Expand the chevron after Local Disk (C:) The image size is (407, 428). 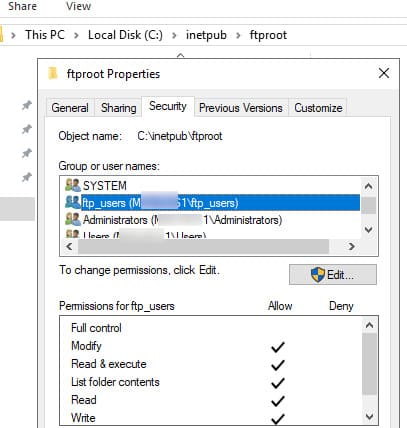pyautogui.click(x=174, y=35)
